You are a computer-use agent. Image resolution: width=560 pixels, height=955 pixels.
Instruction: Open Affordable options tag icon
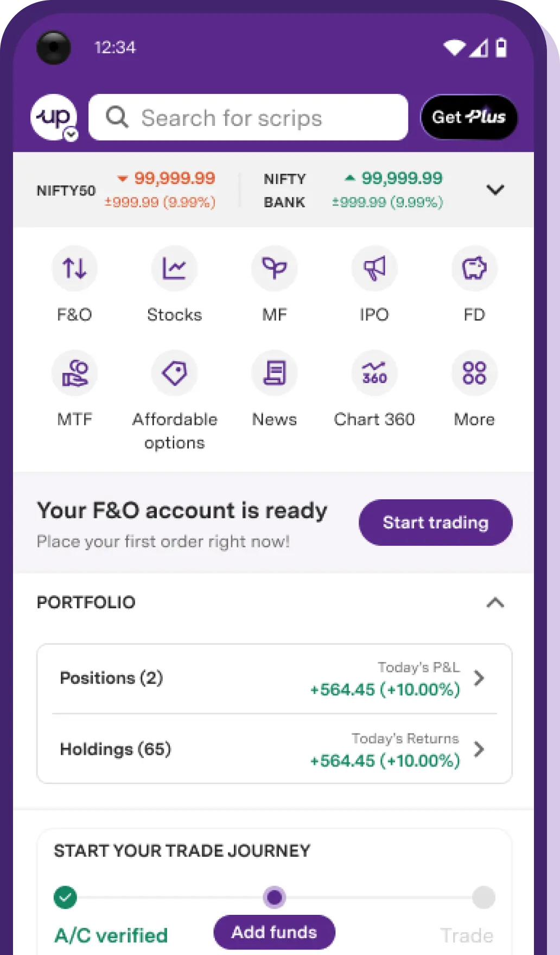(174, 373)
